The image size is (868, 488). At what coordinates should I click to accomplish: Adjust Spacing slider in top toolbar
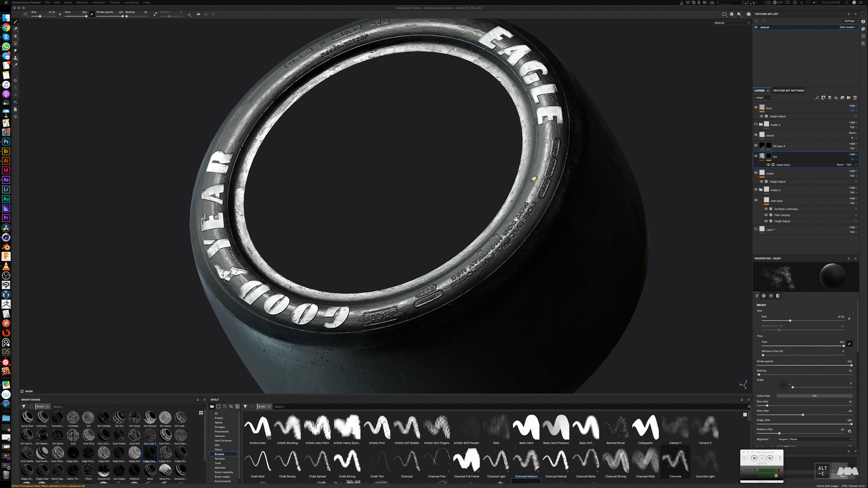click(136, 16)
